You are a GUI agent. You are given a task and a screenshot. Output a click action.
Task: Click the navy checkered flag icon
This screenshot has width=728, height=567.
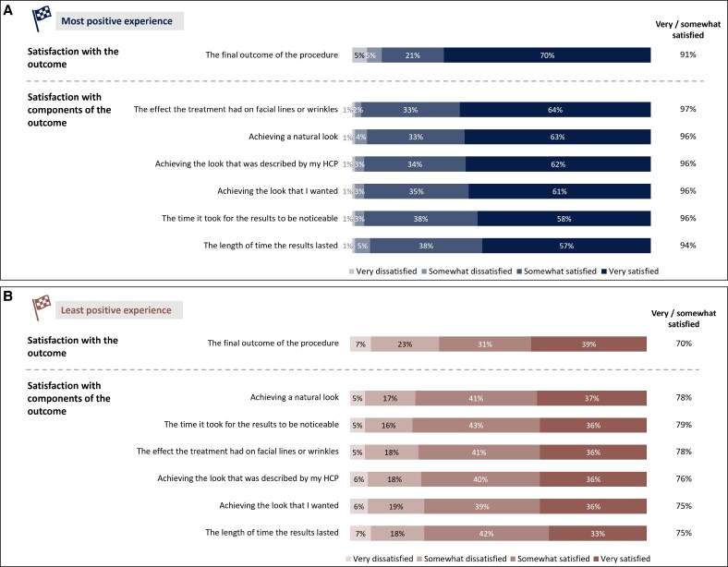click(42, 19)
